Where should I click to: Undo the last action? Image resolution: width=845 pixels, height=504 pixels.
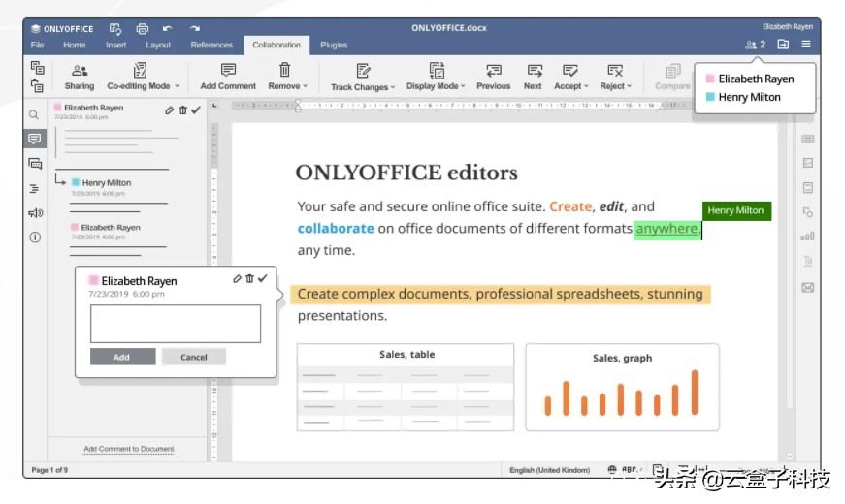[x=168, y=28]
